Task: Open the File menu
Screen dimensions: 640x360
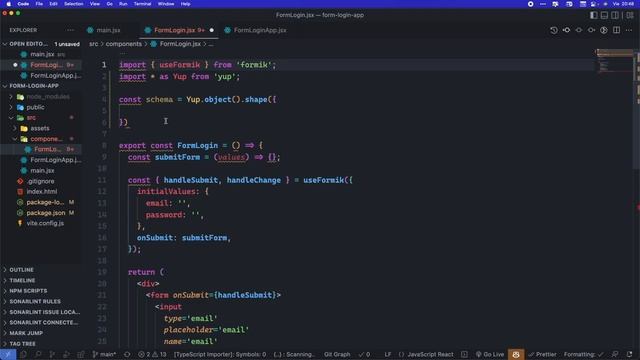Action: pos(39,4)
